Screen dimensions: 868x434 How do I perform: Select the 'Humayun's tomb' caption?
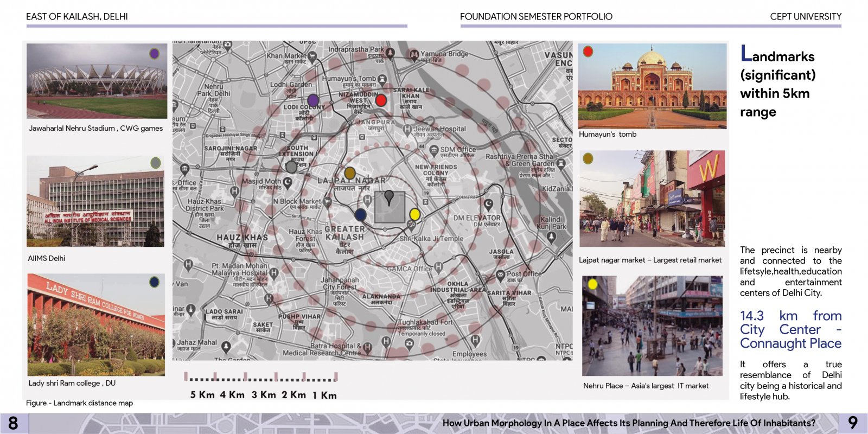coord(608,134)
